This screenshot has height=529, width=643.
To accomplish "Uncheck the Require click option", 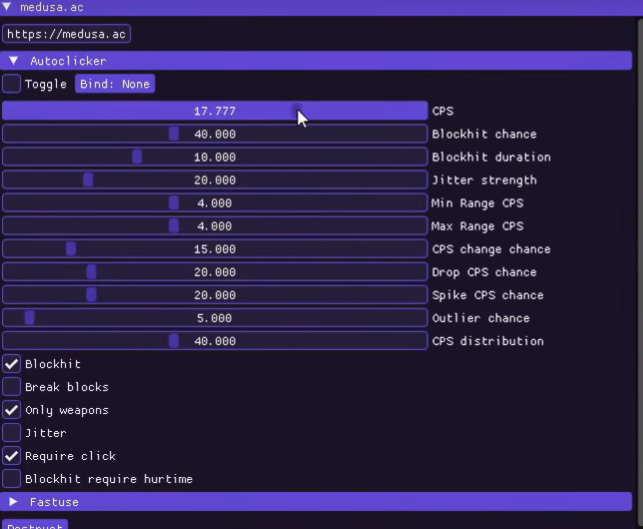I will pyautogui.click(x=11, y=456).
